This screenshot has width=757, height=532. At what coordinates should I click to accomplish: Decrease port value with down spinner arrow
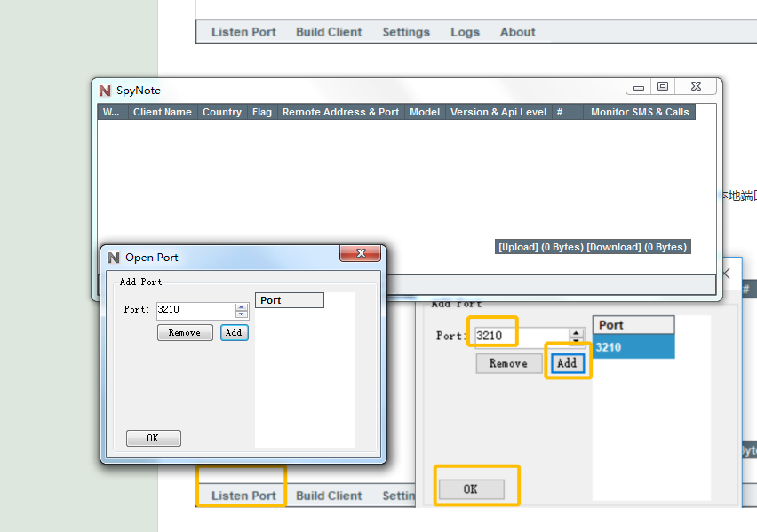[x=242, y=314]
